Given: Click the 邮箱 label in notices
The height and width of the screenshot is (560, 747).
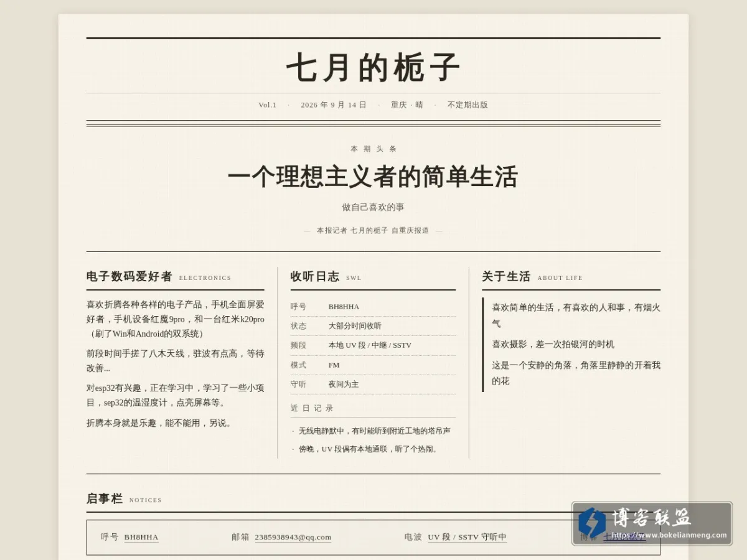Looking at the screenshot, I should click(x=240, y=537).
